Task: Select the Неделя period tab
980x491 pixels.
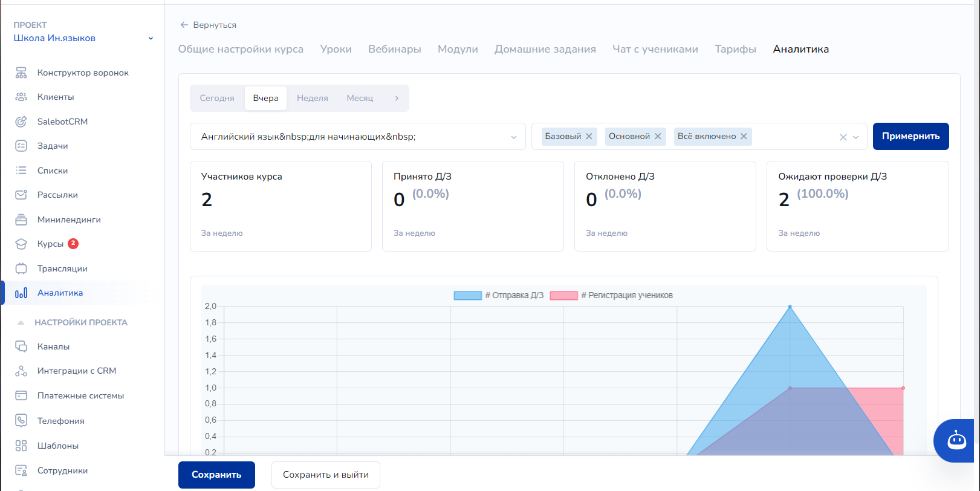Action: (312, 98)
